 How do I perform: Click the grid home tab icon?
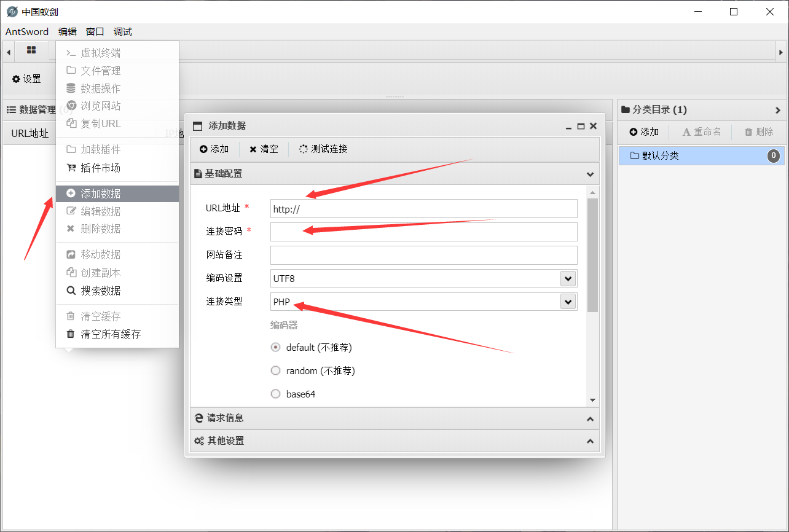click(31, 50)
